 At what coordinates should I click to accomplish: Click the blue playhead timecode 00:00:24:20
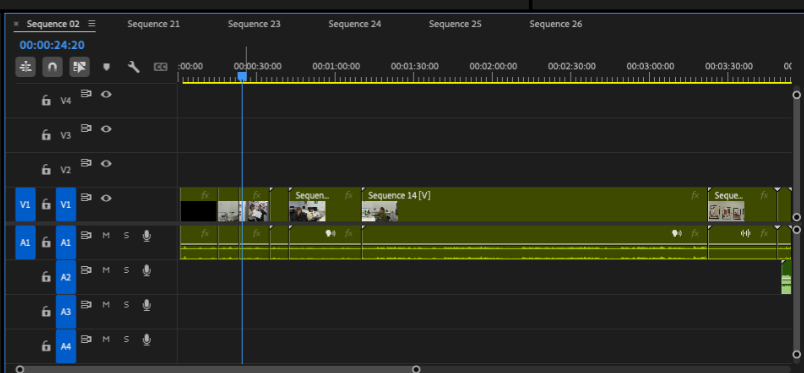[x=52, y=45]
